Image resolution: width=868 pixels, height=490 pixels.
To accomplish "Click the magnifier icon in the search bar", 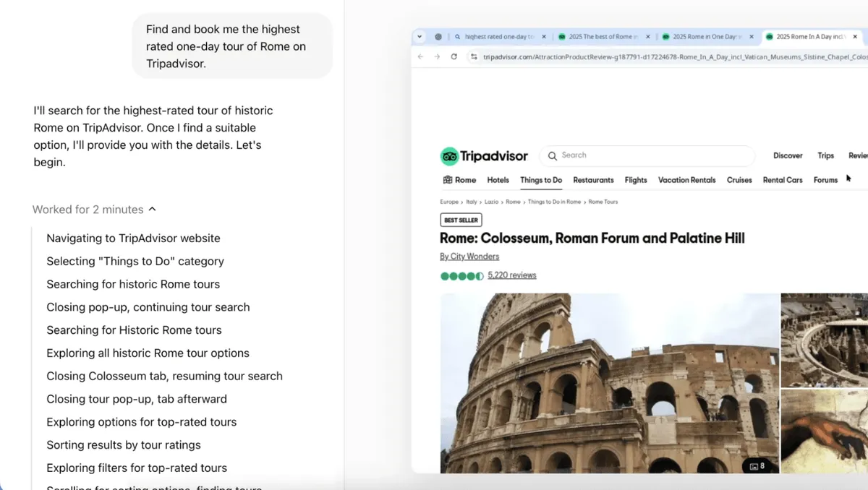I will click(x=551, y=155).
